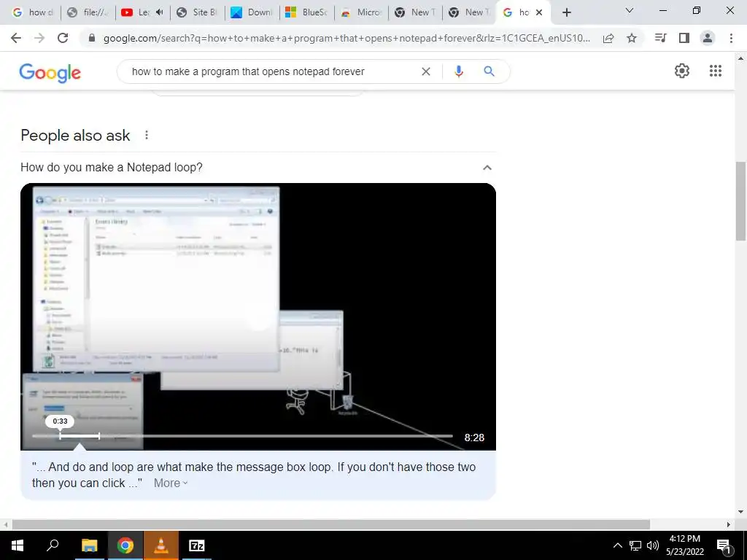Switch to the first 'how d' Google tab
The width and height of the screenshot is (747, 560).
point(34,12)
